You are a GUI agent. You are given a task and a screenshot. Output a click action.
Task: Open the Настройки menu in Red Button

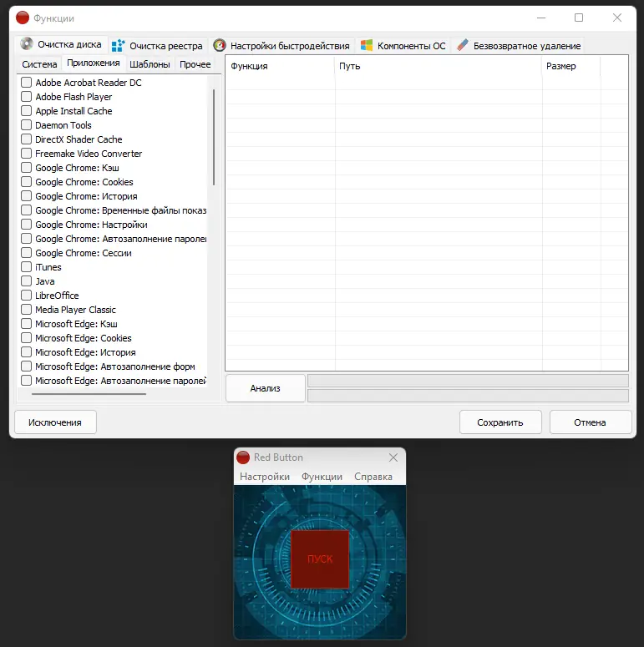click(265, 477)
